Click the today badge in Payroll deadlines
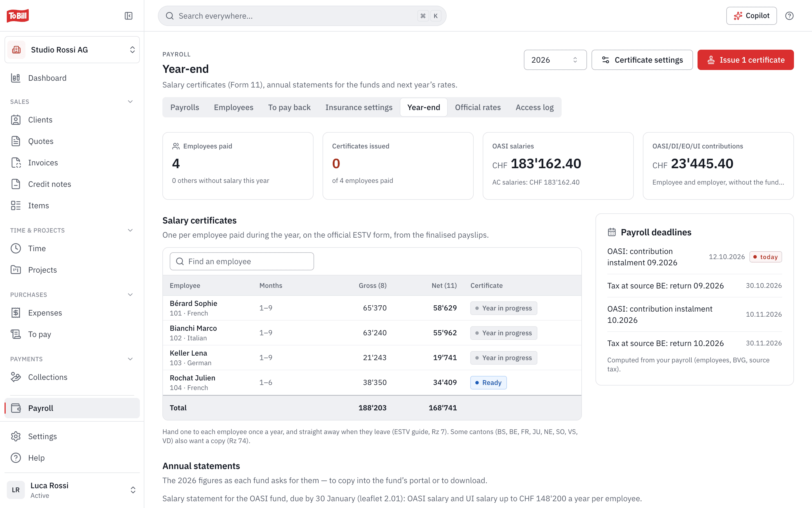Image resolution: width=812 pixels, height=508 pixels. [x=765, y=257]
